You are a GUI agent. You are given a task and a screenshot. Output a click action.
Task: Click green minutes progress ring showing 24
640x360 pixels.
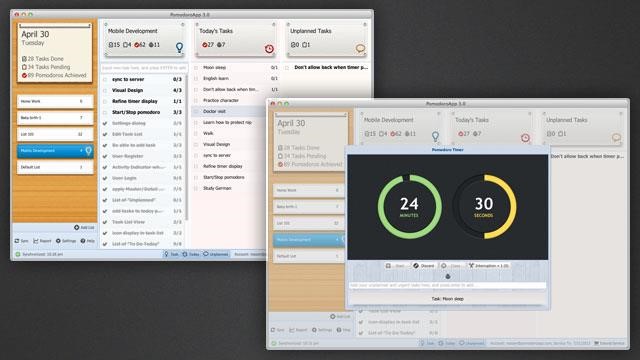409,207
